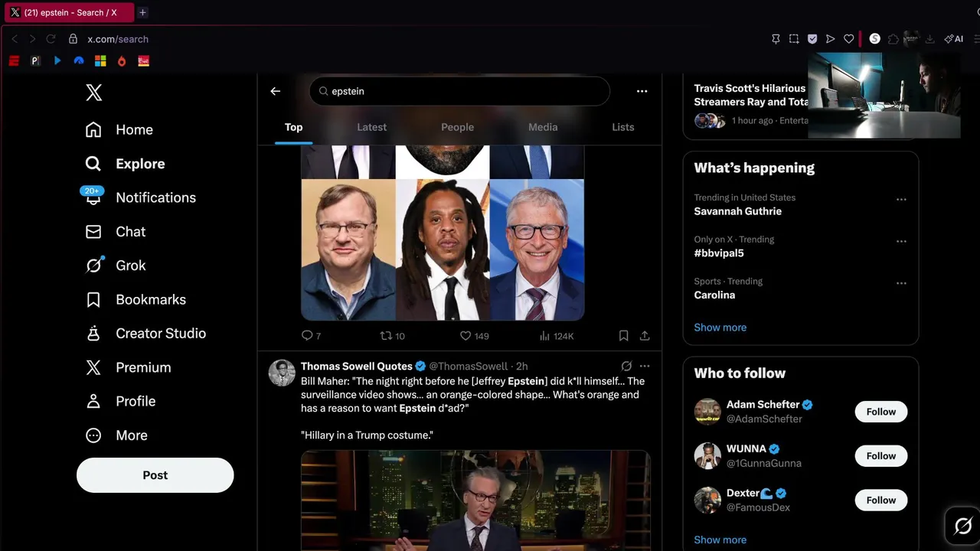Reply to the post with 7 comments
This screenshot has height=551, width=980.
click(x=311, y=335)
